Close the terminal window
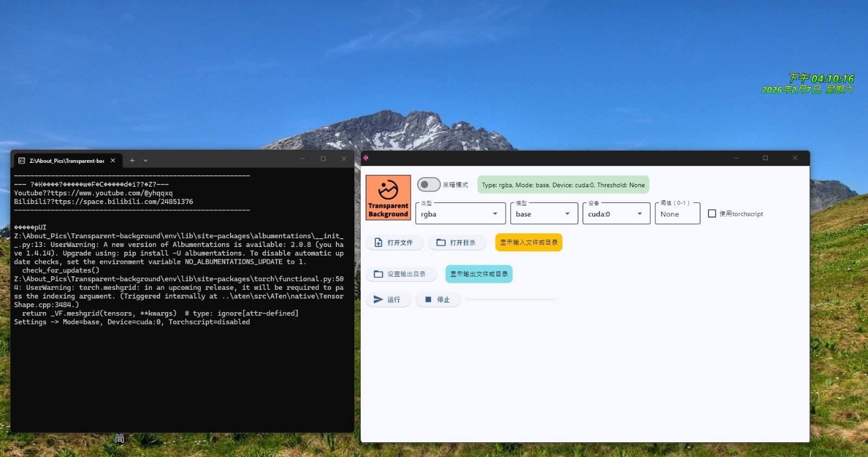The image size is (868, 457). [x=344, y=158]
